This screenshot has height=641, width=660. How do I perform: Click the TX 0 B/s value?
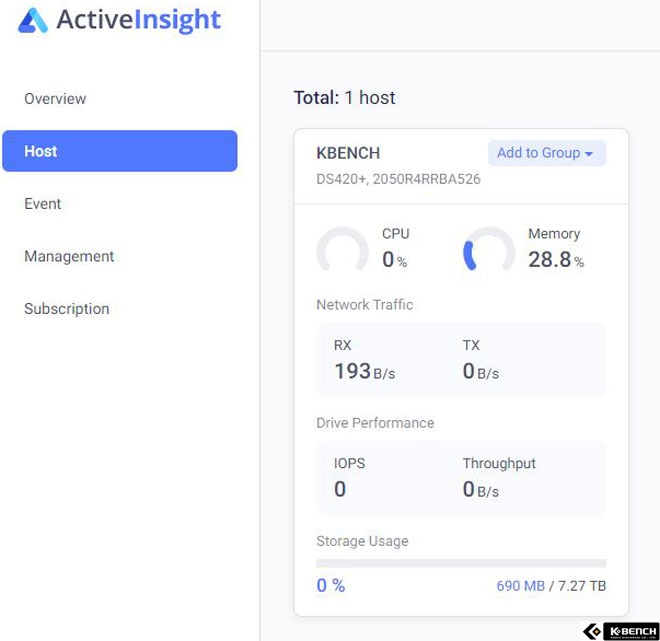pos(481,371)
